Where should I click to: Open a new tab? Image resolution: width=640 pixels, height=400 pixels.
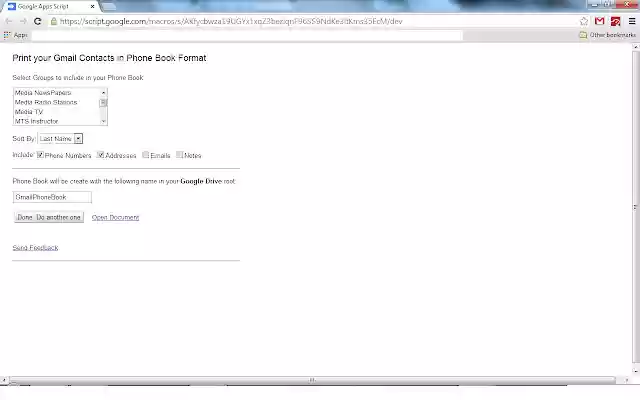[x=108, y=7]
